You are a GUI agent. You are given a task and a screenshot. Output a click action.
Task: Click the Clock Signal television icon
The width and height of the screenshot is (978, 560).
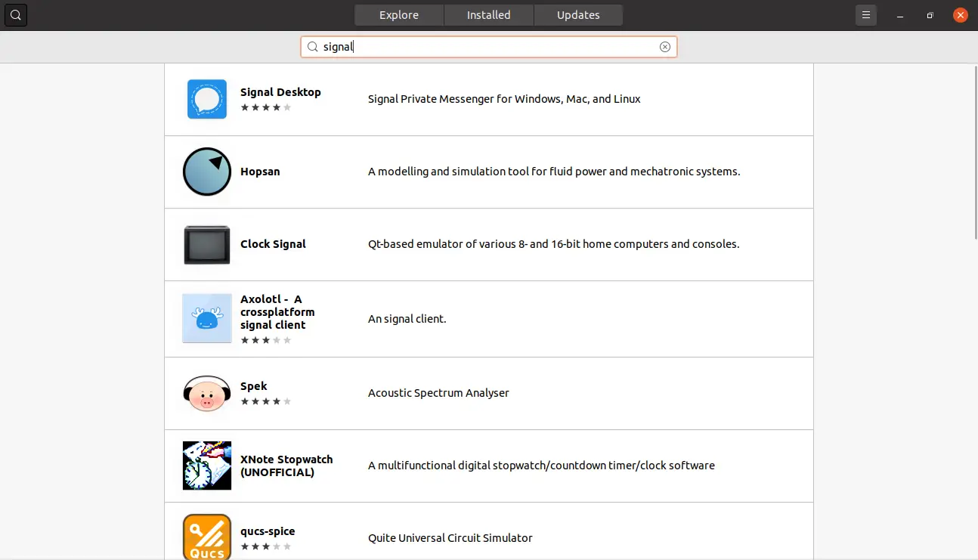(207, 245)
